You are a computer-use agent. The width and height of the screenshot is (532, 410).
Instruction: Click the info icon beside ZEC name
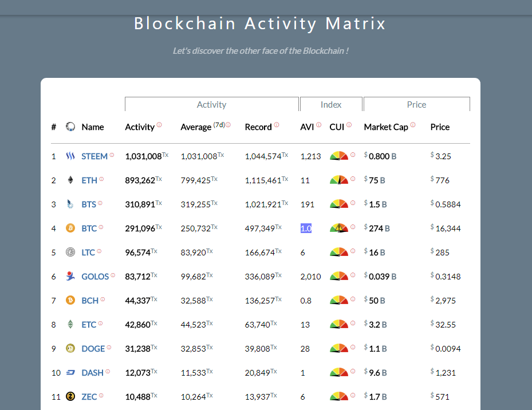coord(101,396)
